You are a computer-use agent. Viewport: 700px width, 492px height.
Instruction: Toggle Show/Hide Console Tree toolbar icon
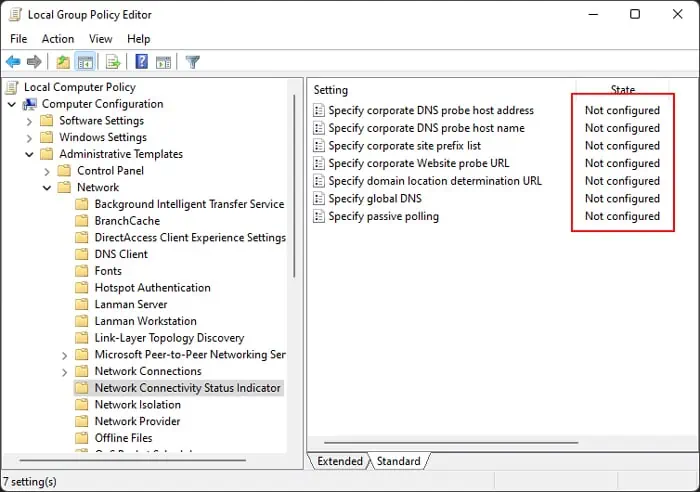click(x=85, y=62)
